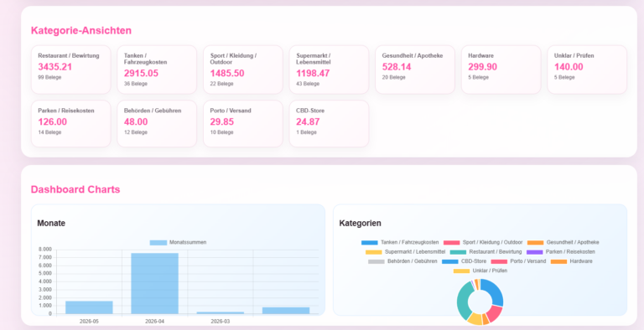Click the Gesundheit / Apotheke category card
This screenshot has width=644, height=330.
(415, 70)
